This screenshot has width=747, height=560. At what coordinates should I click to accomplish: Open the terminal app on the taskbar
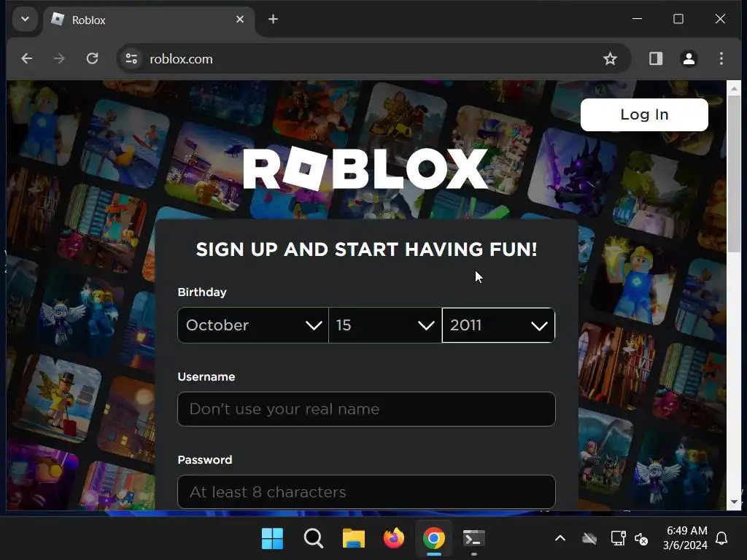474,539
